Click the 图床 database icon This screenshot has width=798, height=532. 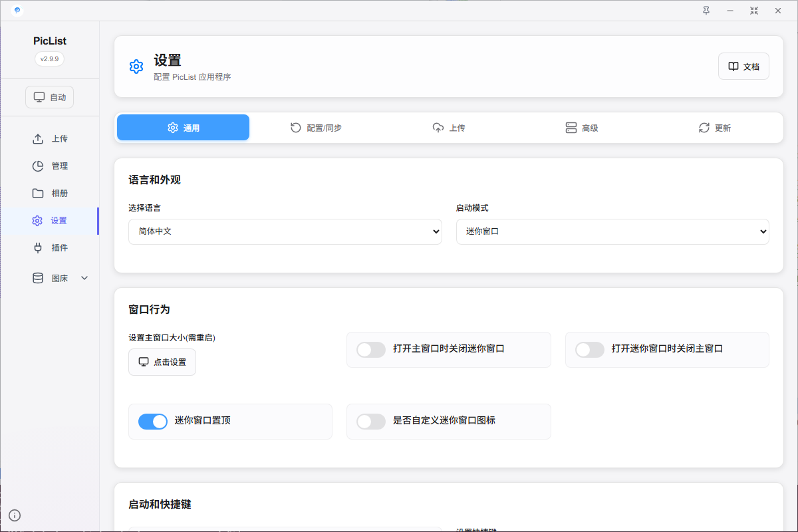click(38, 279)
